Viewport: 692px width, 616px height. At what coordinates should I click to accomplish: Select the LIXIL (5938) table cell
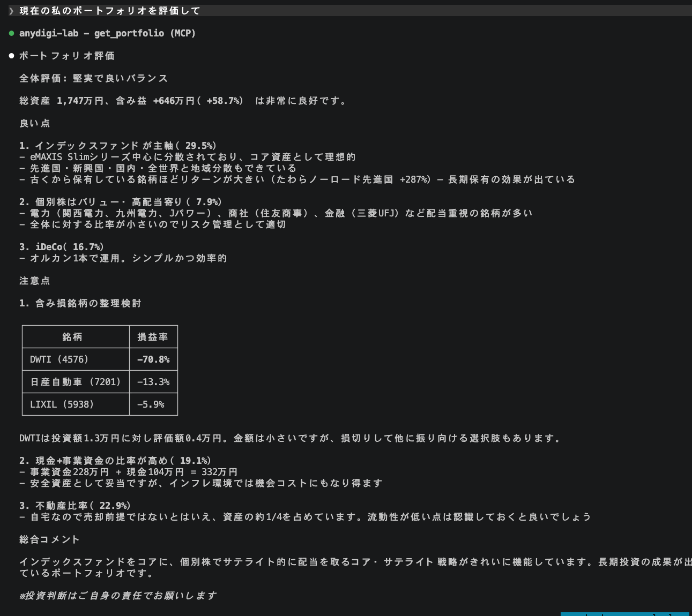click(x=62, y=404)
